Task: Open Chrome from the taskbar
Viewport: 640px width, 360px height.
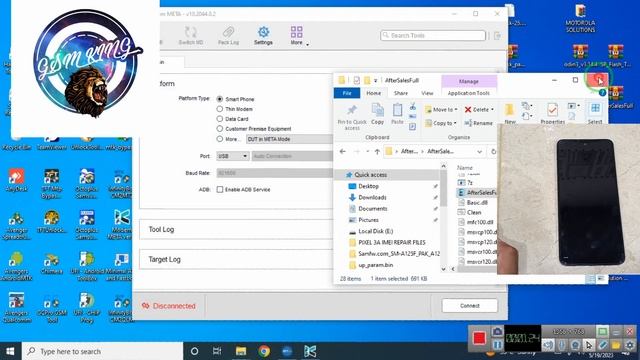Action: (264, 351)
